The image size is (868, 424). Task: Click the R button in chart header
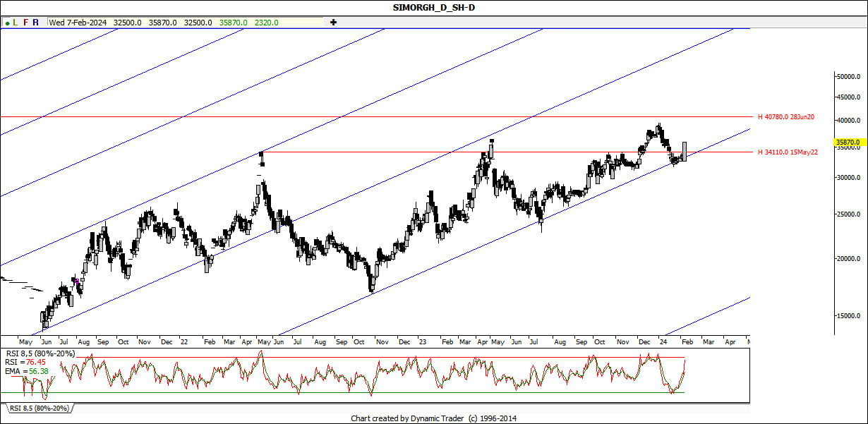coord(36,23)
